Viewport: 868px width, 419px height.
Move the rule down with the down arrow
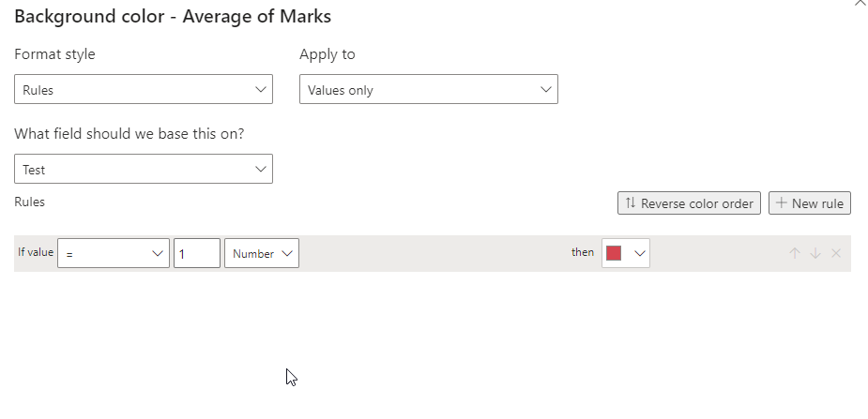coord(815,253)
